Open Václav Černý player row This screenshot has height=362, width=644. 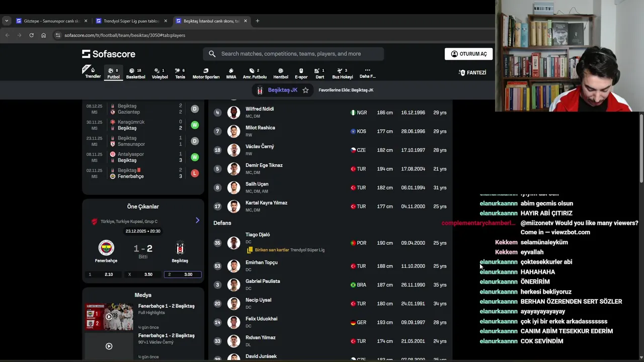click(330, 150)
